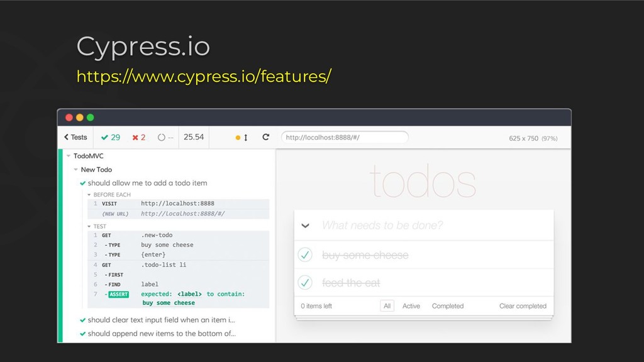Collapse the BEFORE EACH section
644x362 pixels.
coord(89,195)
